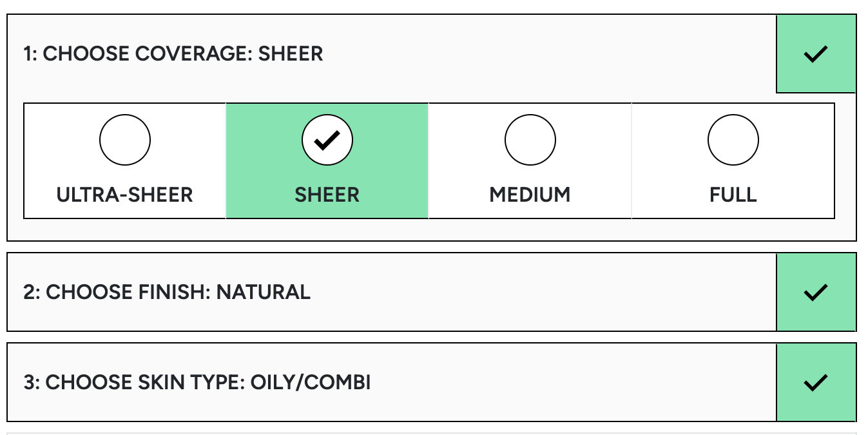Select the Ultra-Sheer radio circle

tap(125, 140)
